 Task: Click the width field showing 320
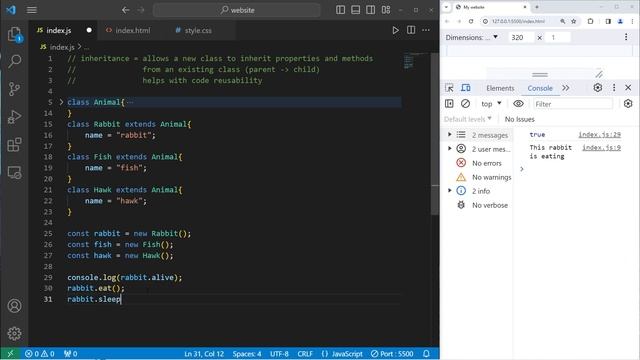tap(520, 37)
